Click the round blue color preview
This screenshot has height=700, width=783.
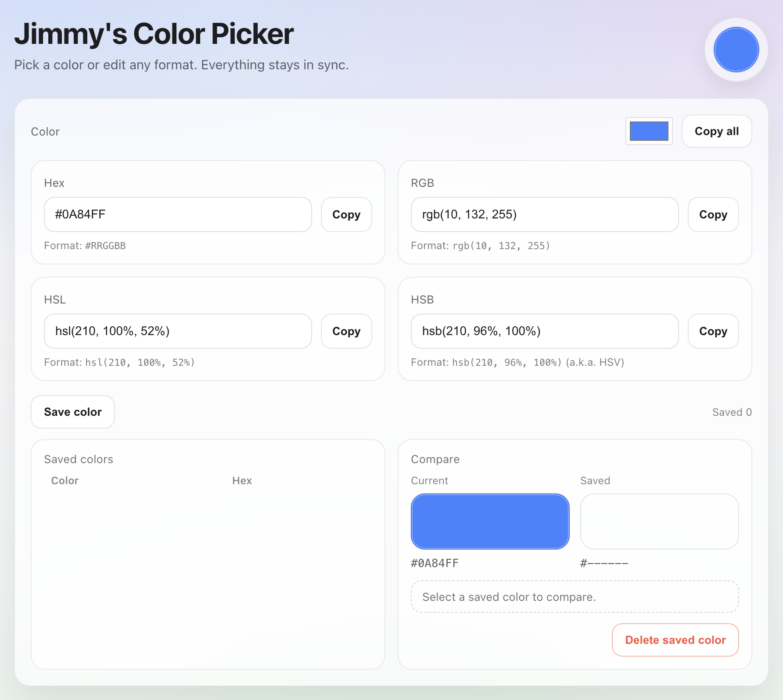pyautogui.click(x=736, y=50)
